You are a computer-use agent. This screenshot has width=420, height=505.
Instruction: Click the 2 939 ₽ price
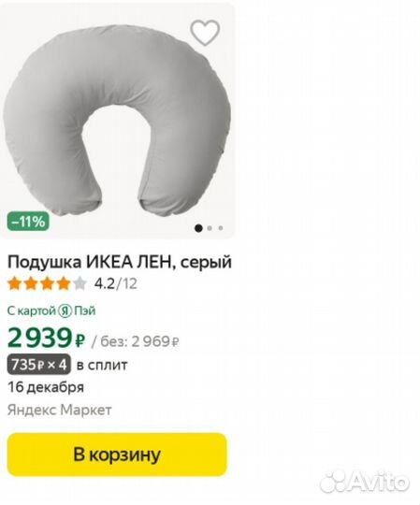click(x=47, y=338)
